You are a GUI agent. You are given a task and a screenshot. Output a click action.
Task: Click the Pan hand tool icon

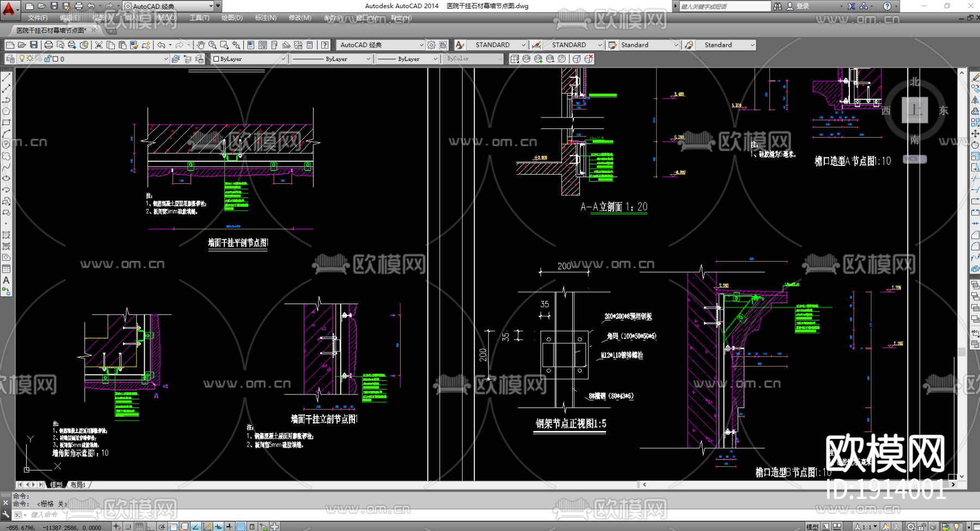(200, 45)
